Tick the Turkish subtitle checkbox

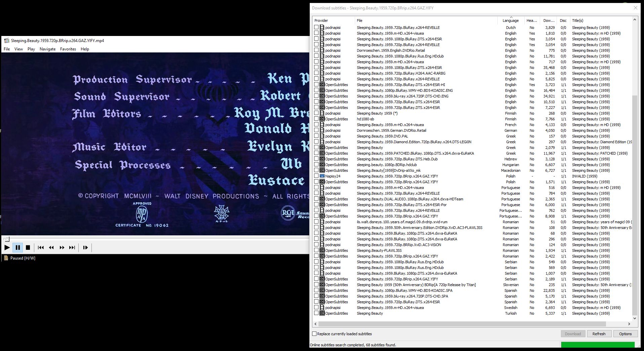[316, 313]
